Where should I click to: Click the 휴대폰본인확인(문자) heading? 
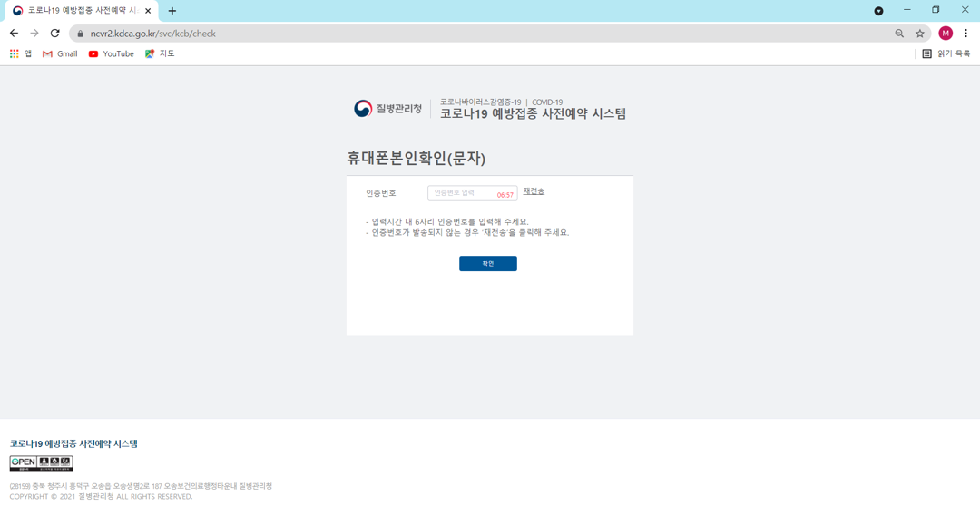tap(416, 158)
